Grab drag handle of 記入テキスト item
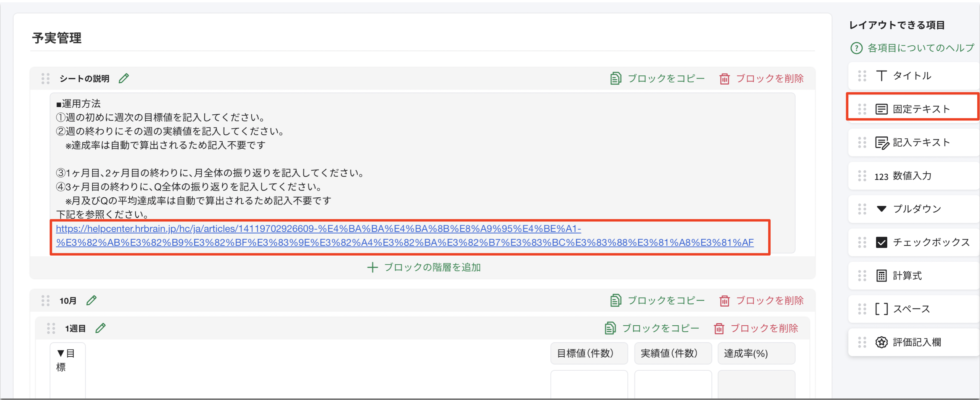Viewport: 980px width, 400px height. pyautogui.click(x=862, y=142)
